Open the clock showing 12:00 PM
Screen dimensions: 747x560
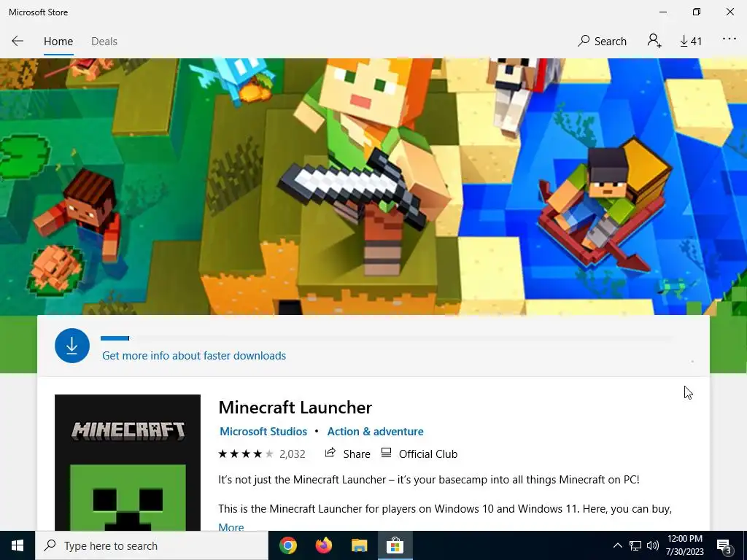[685, 545]
